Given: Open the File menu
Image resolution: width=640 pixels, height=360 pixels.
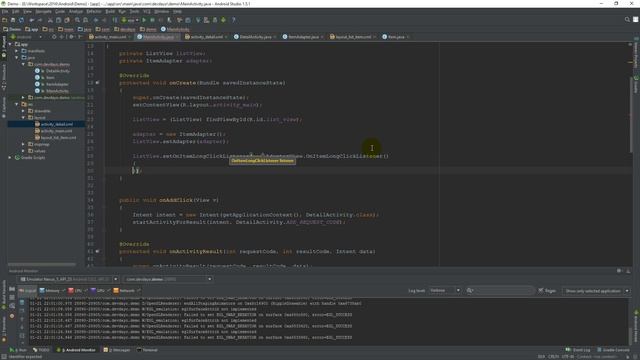Looking at the screenshot, I should 4,11.
